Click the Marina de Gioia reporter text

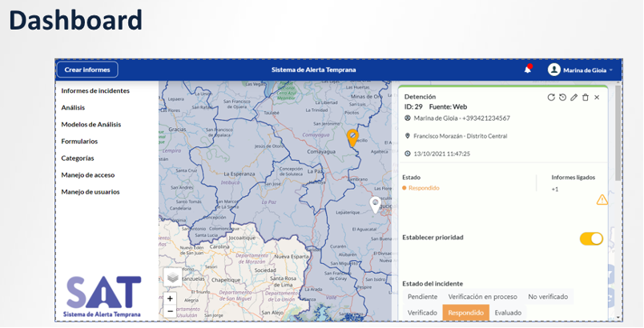pyautogui.click(x=462, y=118)
